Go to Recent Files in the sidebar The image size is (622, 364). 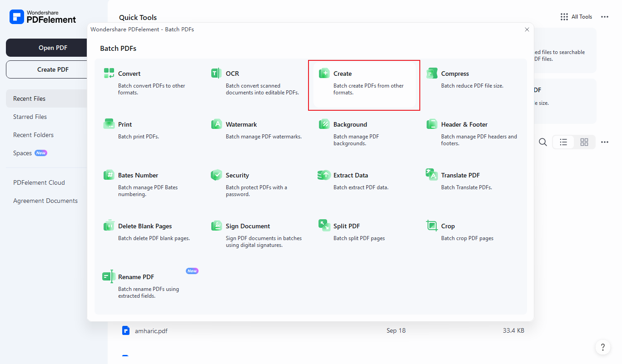click(x=46, y=98)
